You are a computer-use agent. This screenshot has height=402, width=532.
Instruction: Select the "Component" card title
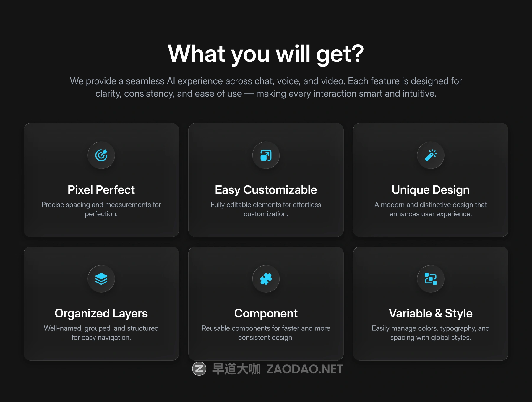(266, 313)
